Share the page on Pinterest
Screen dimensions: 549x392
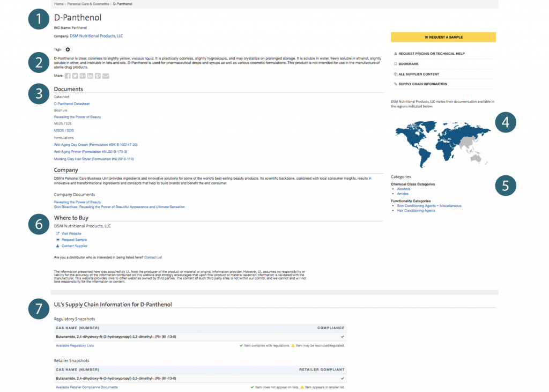98,76
